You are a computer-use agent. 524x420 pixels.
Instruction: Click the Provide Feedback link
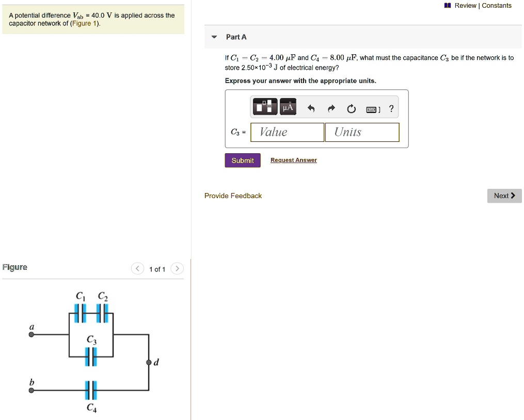(233, 196)
